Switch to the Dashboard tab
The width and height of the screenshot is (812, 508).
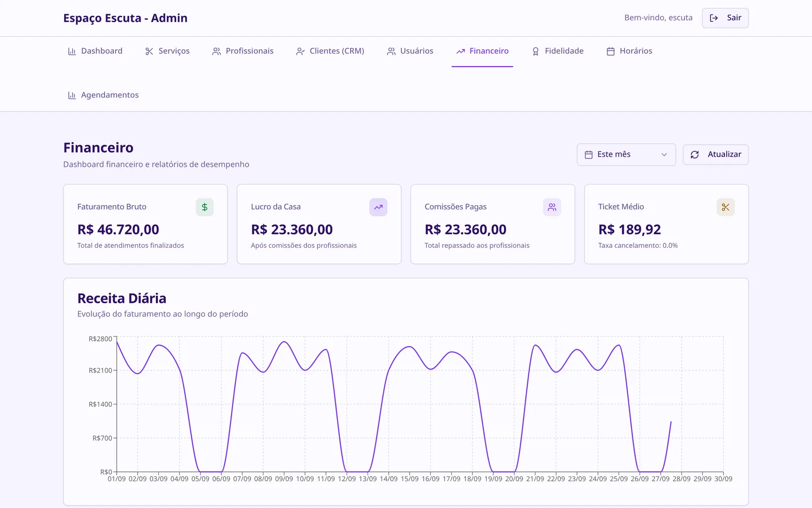click(x=95, y=51)
